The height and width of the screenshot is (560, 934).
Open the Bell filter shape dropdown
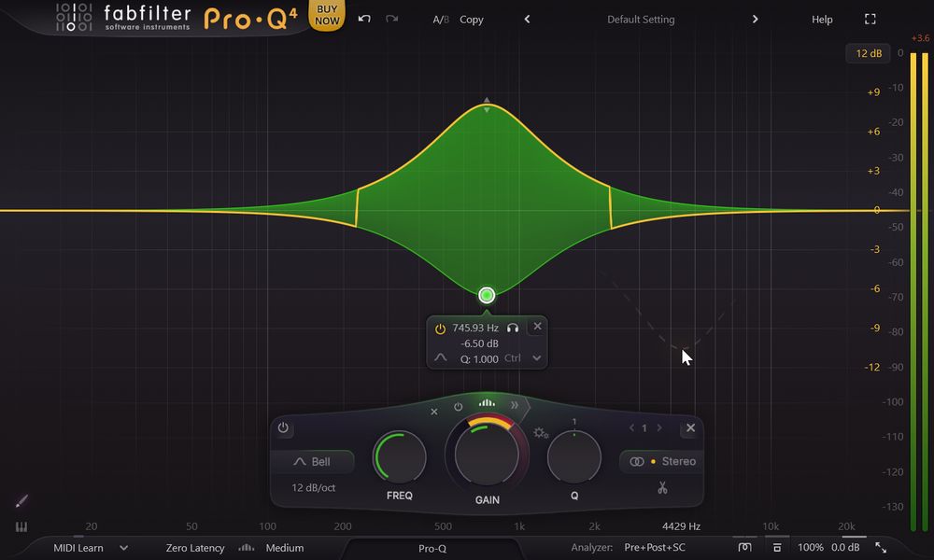pyautogui.click(x=312, y=461)
